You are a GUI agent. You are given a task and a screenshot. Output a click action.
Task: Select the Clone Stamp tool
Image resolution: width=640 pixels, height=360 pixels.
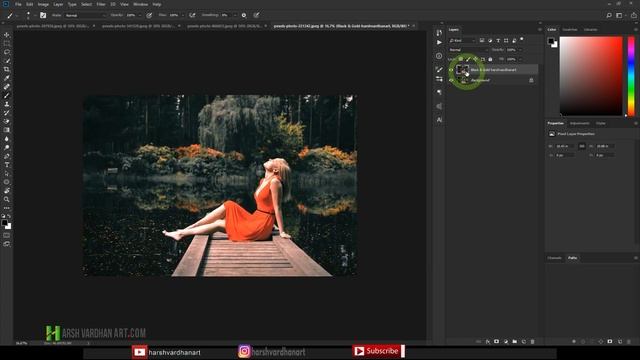[x=7, y=104]
